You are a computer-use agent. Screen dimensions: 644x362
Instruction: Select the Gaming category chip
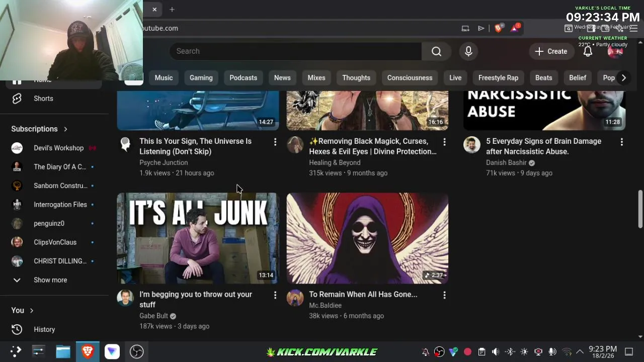201,78
